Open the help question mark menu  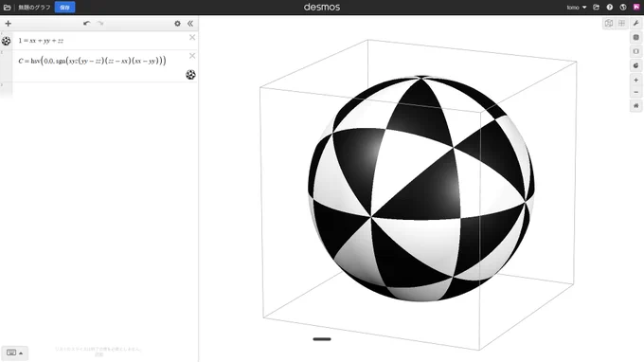pyautogui.click(x=610, y=8)
